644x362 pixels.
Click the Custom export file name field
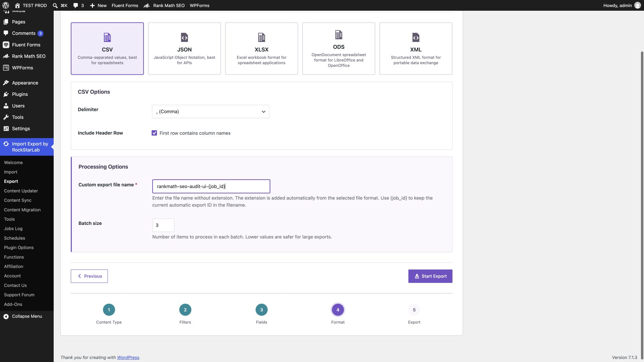(x=211, y=186)
